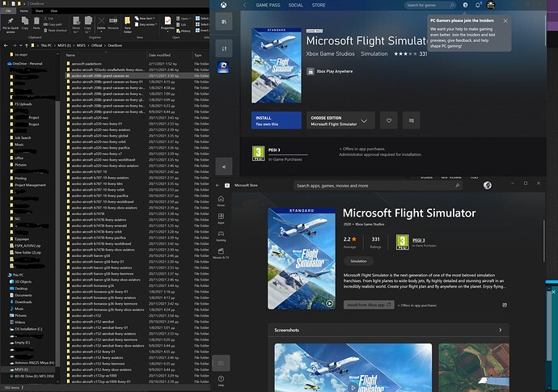558x392 pixels.
Task: Open Microsoft Store account avatar
Action: pos(487,185)
